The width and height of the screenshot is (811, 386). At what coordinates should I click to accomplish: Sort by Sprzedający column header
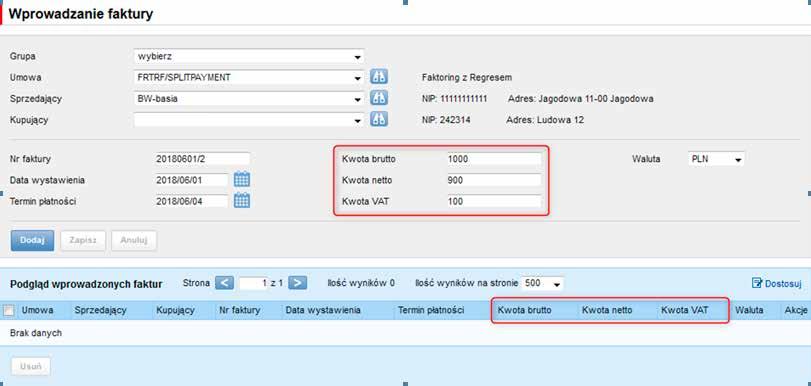tap(101, 310)
